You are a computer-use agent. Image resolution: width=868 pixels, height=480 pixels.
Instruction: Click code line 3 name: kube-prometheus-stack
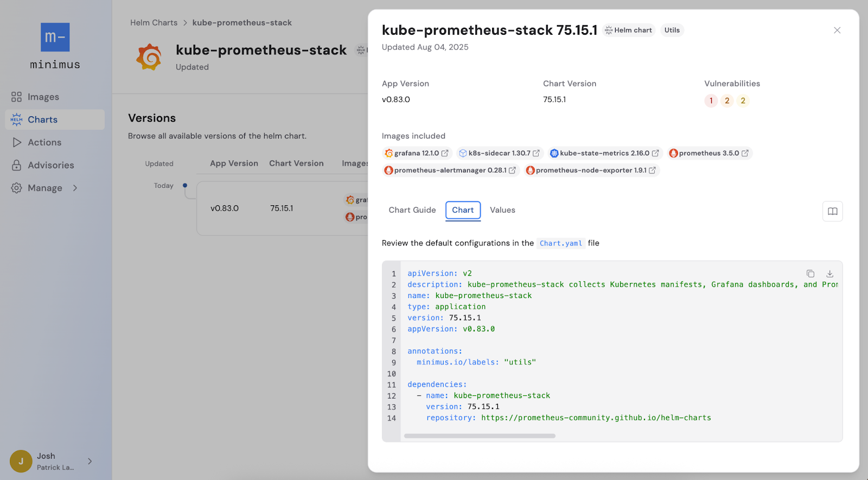(470, 296)
